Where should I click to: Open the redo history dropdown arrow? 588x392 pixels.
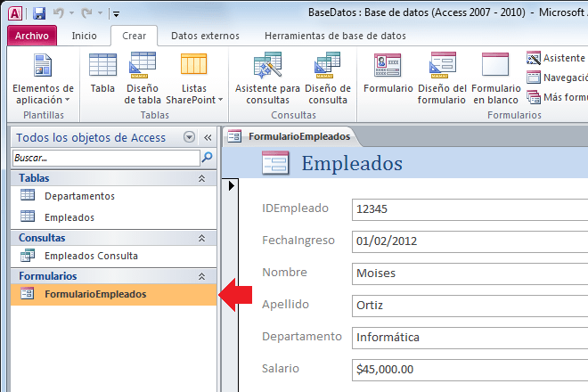pyautogui.click(x=100, y=14)
